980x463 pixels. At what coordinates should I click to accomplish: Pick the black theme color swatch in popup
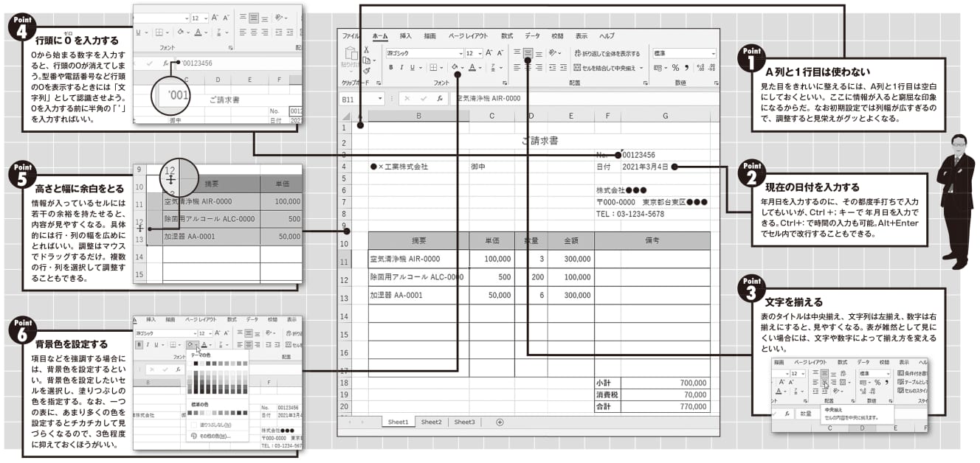click(196, 363)
